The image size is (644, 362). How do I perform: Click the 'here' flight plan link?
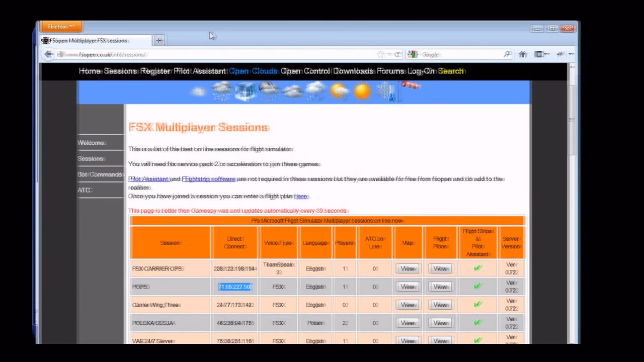point(300,196)
